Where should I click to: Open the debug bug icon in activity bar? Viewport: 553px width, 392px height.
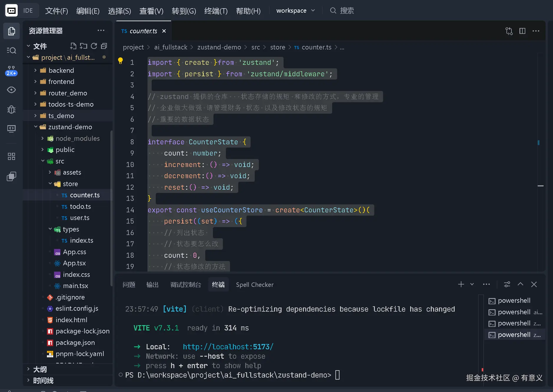tap(11, 110)
